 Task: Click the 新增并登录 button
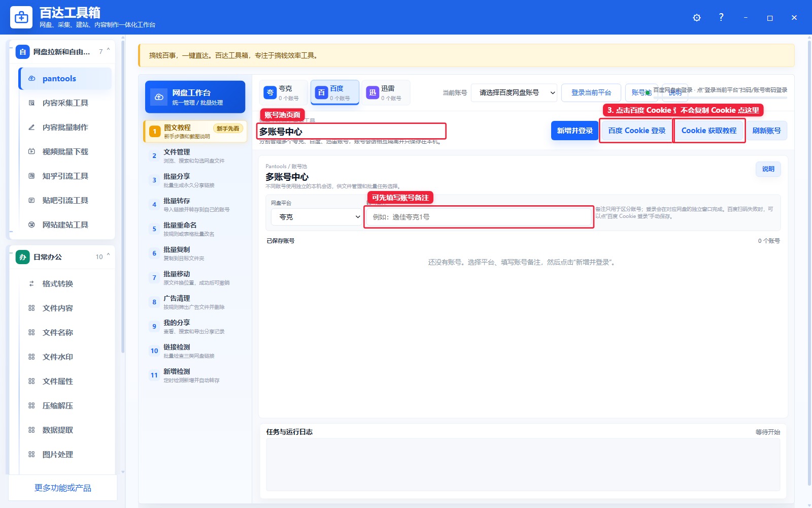click(x=574, y=131)
